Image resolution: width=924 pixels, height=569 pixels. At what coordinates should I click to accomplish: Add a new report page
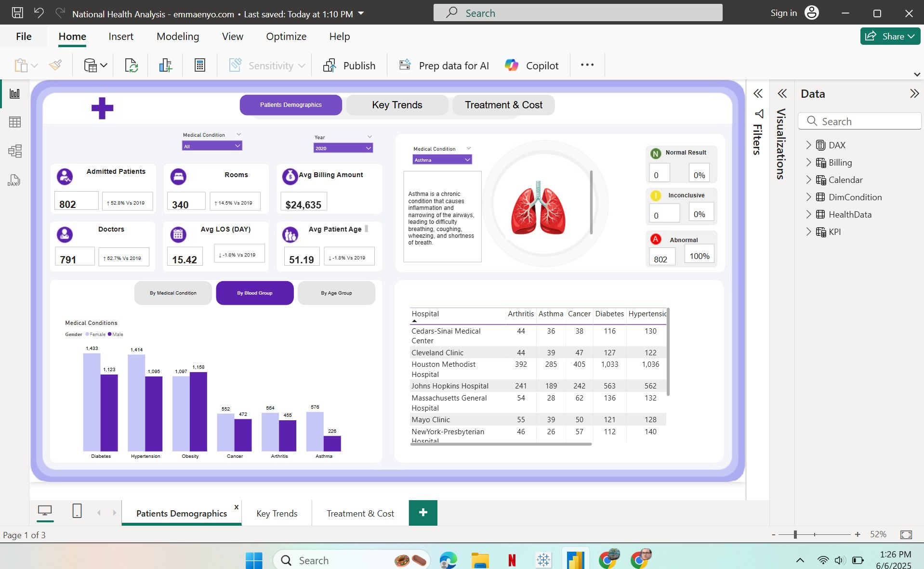[423, 513]
